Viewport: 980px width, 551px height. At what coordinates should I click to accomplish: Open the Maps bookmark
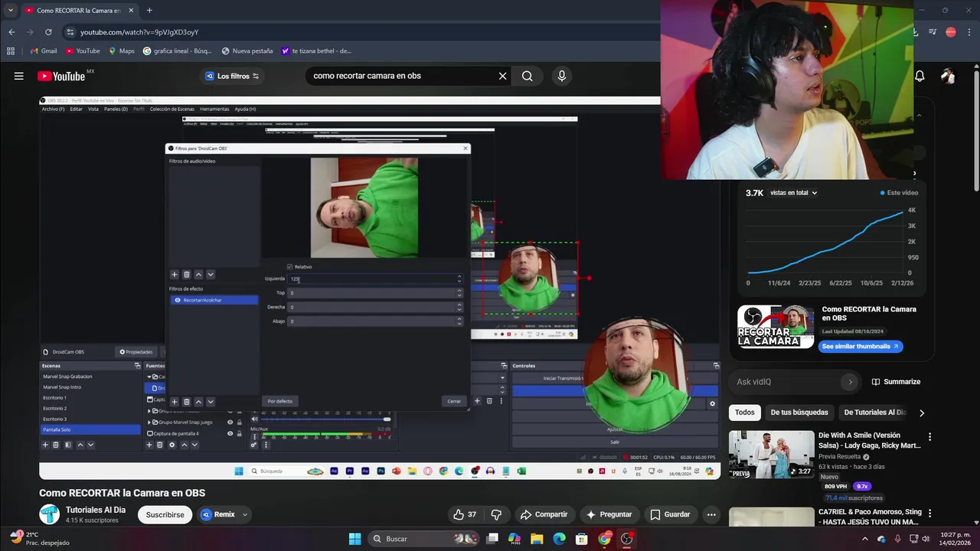(121, 51)
